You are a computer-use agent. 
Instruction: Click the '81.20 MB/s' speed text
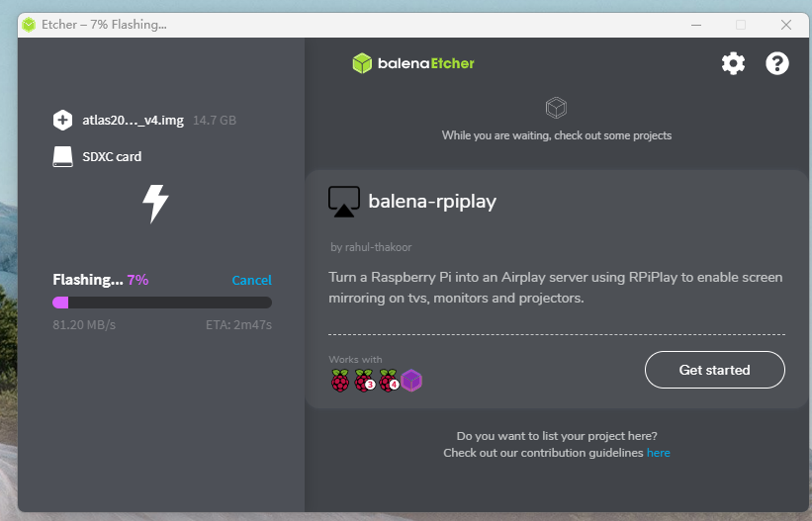click(84, 324)
